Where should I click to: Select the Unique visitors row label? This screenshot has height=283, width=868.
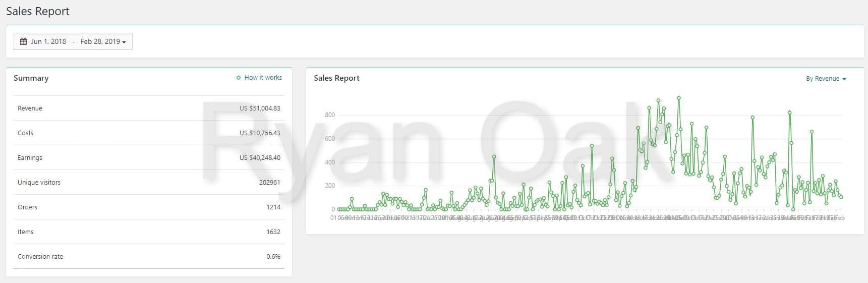pyautogui.click(x=39, y=182)
